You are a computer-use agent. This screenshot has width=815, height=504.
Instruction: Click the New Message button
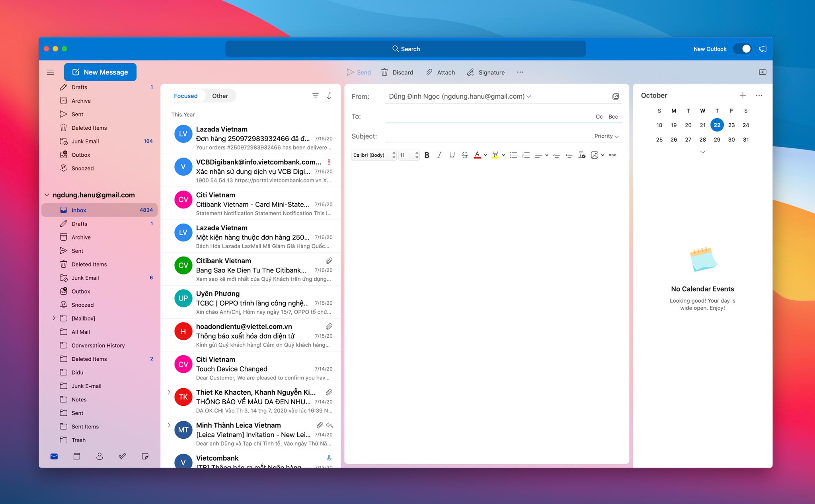(x=100, y=72)
